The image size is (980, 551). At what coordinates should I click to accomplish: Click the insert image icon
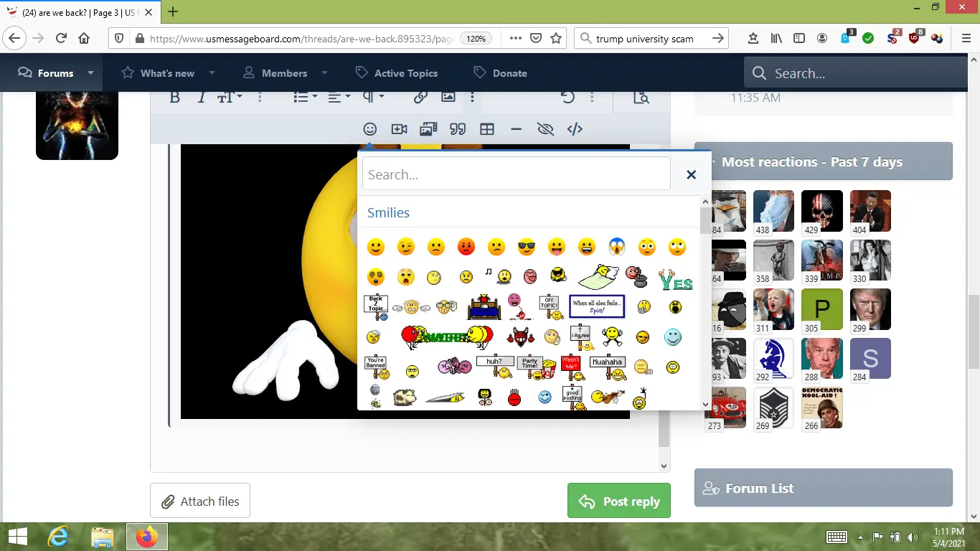(x=448, y=98)
